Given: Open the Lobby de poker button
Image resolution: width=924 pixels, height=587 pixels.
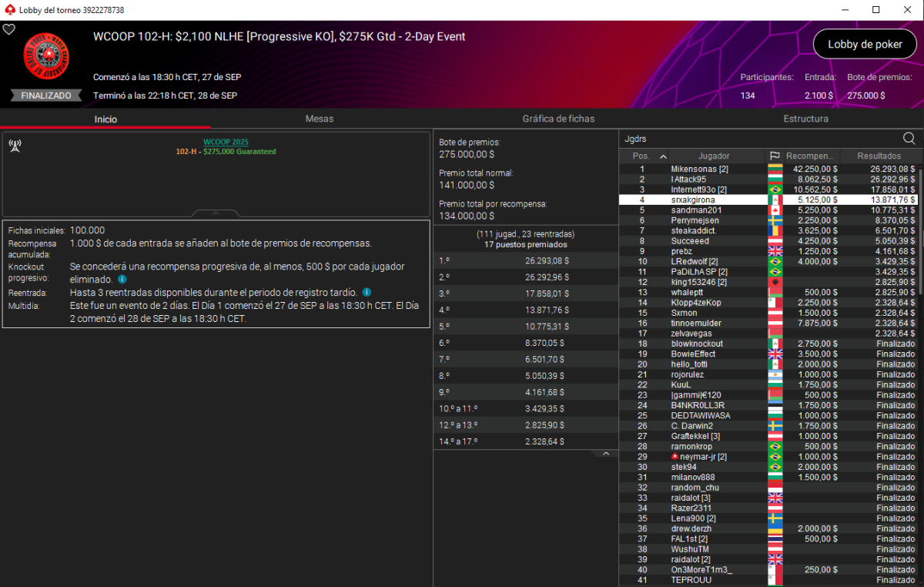Looking at the screenshot, I should (x=865, y=44).
